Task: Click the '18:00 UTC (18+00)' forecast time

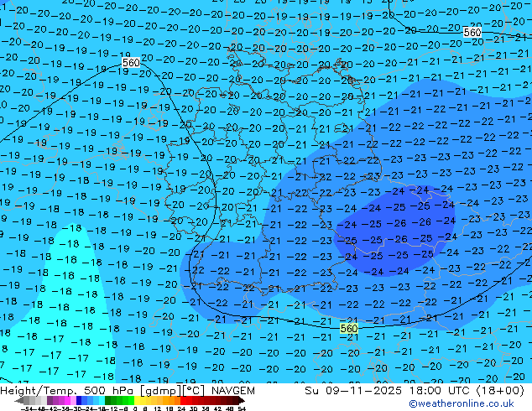Action: (467, 391)
